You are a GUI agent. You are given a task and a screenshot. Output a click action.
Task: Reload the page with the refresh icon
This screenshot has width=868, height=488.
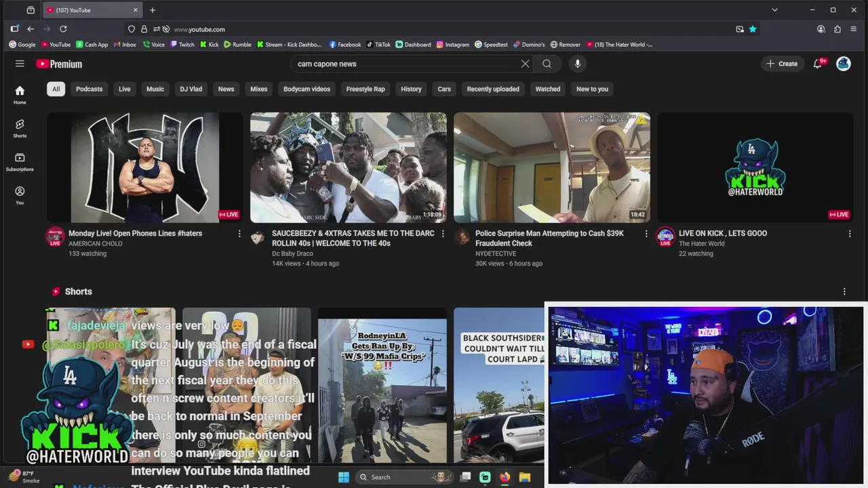(x=63, y=29)
